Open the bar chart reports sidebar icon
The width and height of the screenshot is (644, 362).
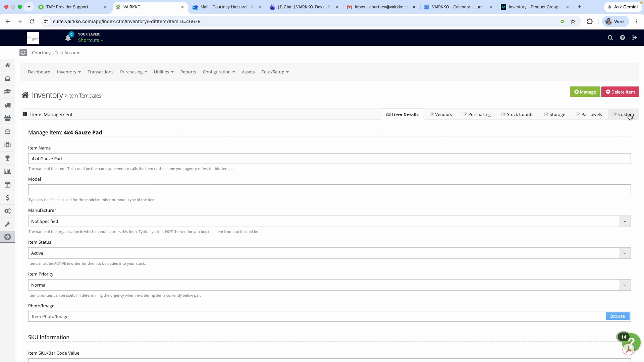7,171
